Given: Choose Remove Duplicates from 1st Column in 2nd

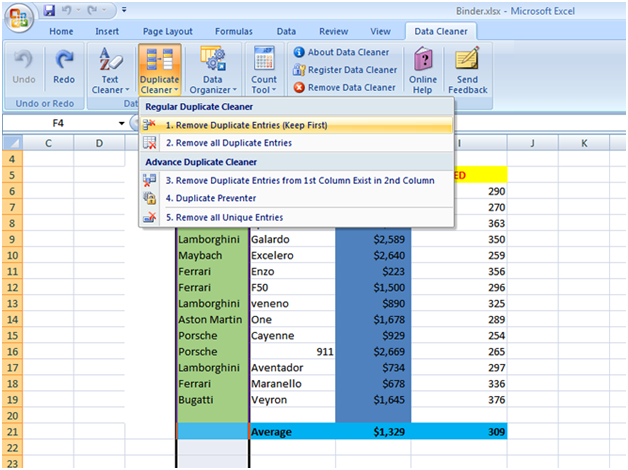Looking at the screenshot, I should [296, 181].
